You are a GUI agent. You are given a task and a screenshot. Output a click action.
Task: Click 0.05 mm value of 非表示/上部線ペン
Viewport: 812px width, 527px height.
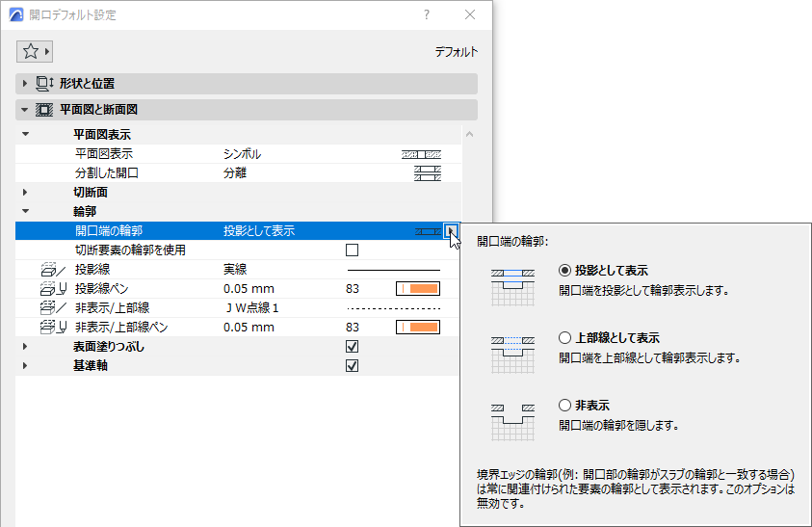click(249, 327)
